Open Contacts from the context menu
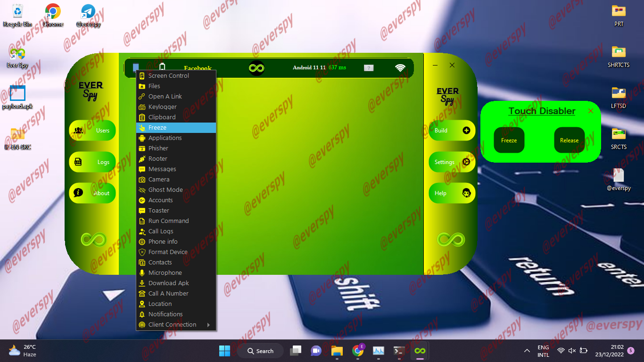This screenshot has height=362, width=644. point(176,263)
